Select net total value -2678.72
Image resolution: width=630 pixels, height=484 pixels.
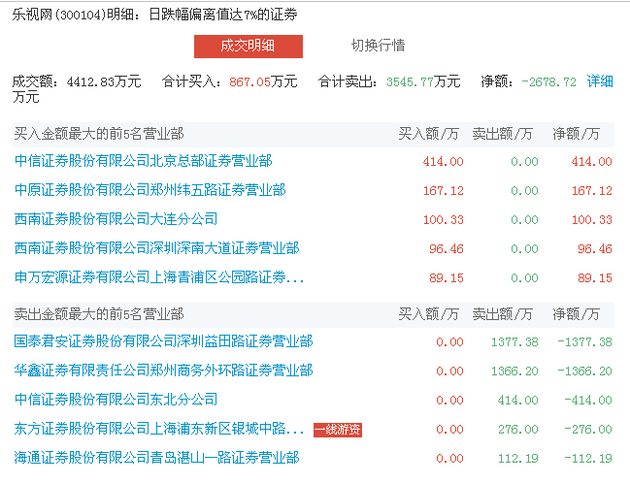549,82
